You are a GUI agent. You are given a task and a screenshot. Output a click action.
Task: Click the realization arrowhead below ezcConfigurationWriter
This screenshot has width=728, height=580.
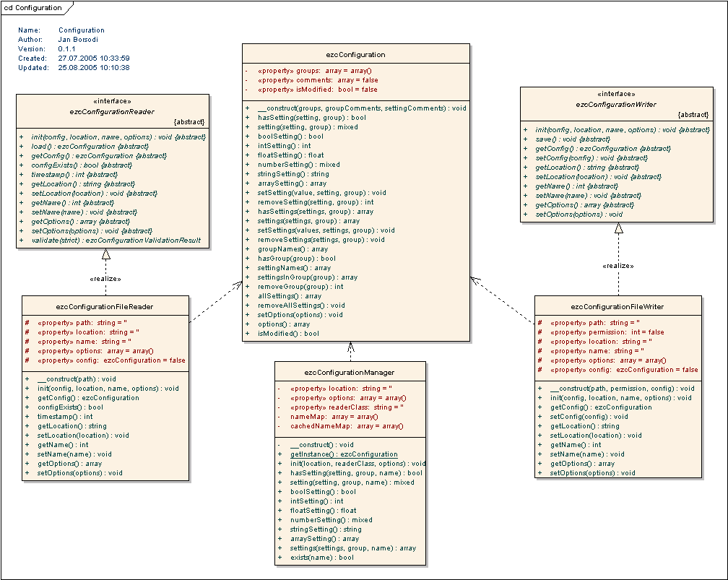pyautogui.click(x=618, y=228)
